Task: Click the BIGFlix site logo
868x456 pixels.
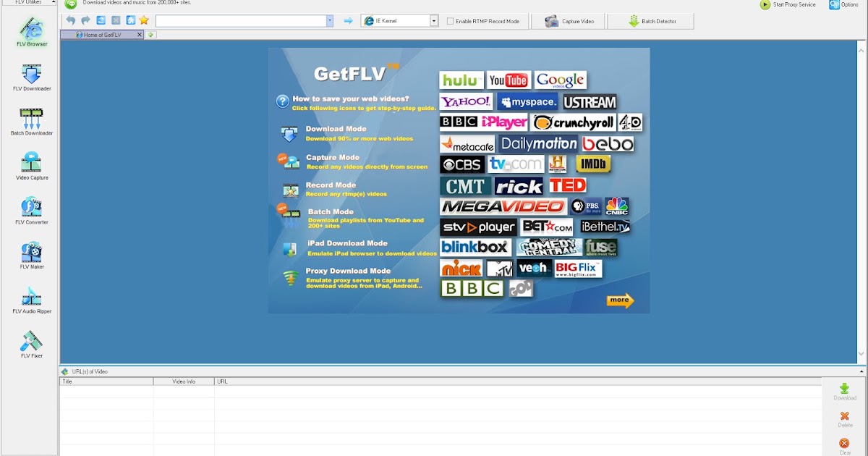Action: [578, 269]
